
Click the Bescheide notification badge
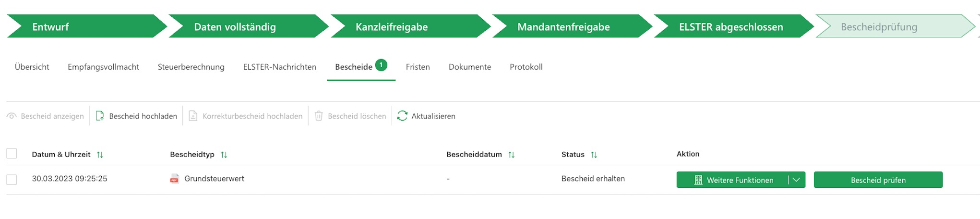click(x=381, y=65)
